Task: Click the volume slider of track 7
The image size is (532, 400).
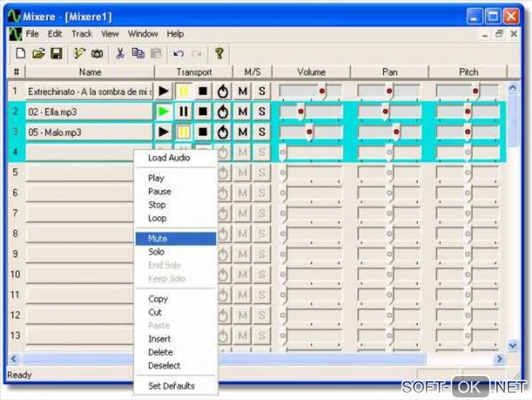Action: [x=310, y=214]
